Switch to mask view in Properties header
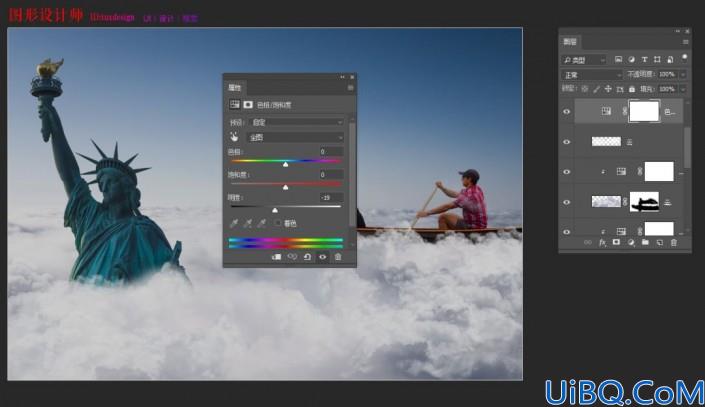This screenshot has height=407, width=705. point(248,104)
